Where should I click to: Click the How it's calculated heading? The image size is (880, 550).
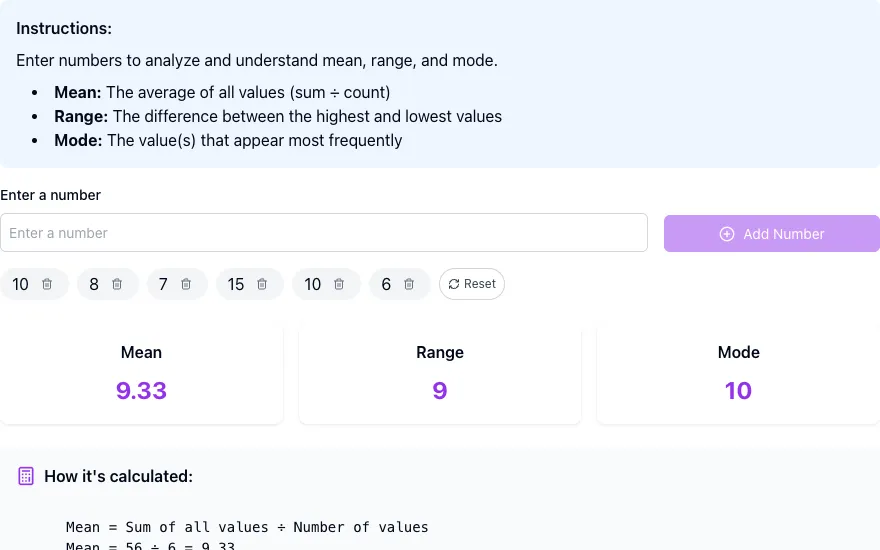[118, 476]
